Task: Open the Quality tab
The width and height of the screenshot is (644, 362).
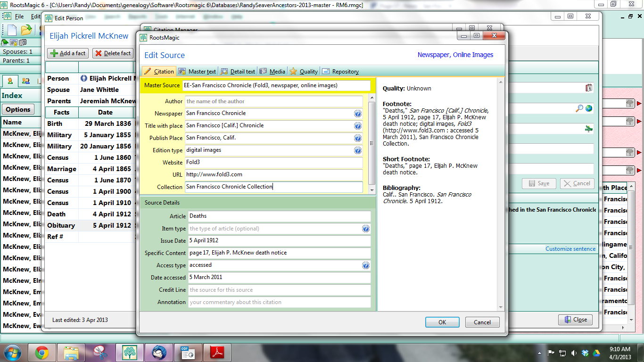Action: [304, 71]
